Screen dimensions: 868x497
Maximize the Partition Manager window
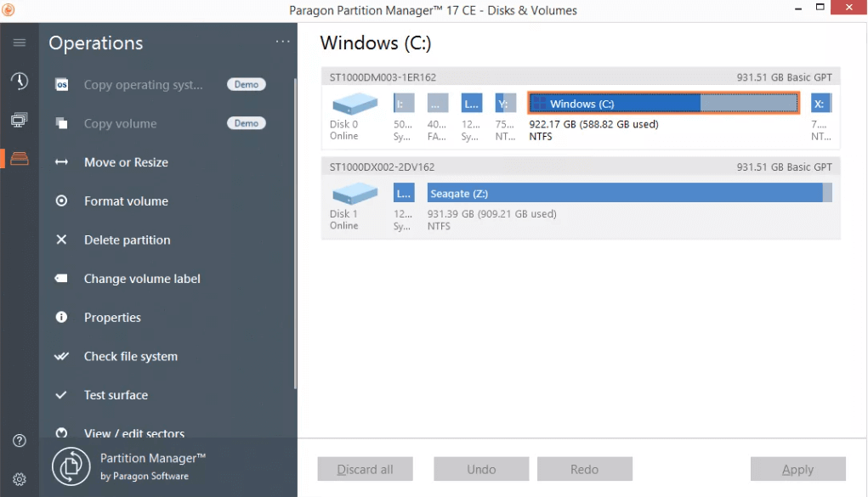[820, 7]
